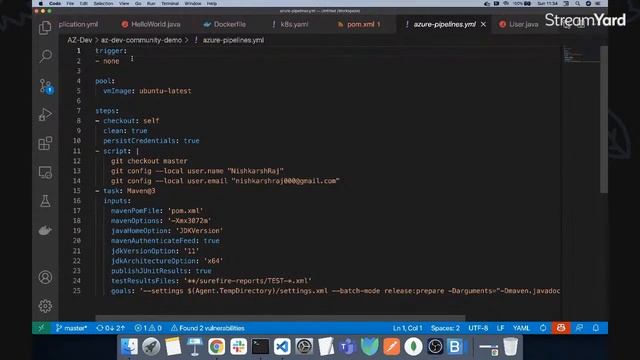Click the 'mavenPomFile' line
The width and height of the screenshot is (640, 360).
[x=157, y=211]
